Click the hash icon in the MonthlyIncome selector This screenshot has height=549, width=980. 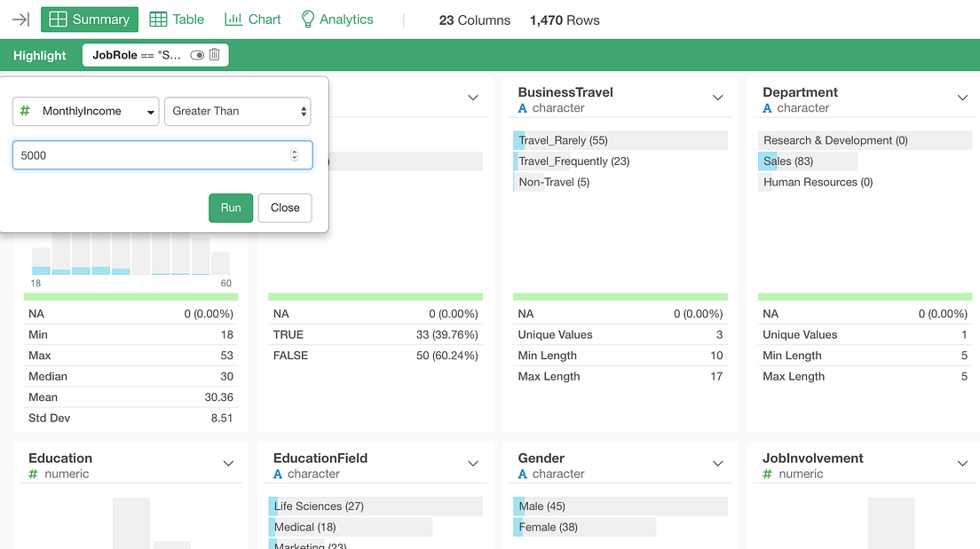pyautogui.click(x=25, y=112)
